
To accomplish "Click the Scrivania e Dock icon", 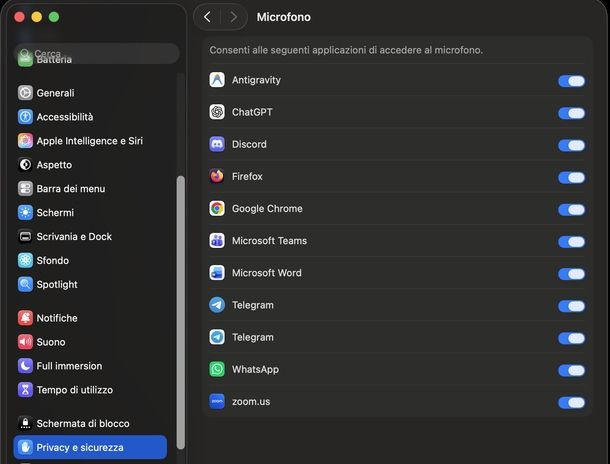I will (x=25, y=236).
